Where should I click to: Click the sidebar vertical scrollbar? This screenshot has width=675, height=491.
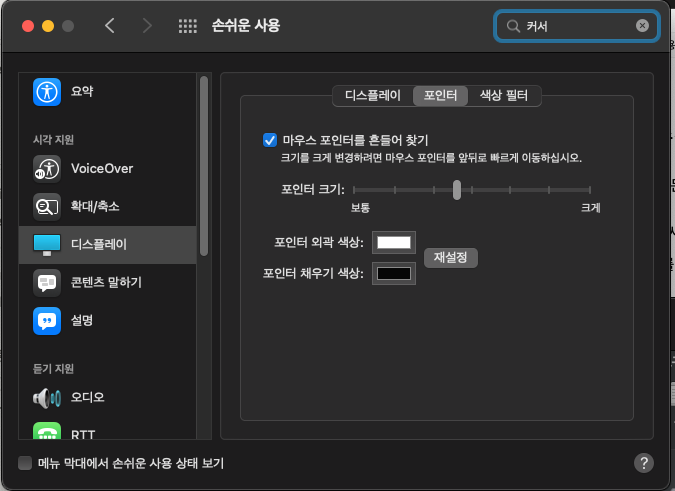[204, 166]
